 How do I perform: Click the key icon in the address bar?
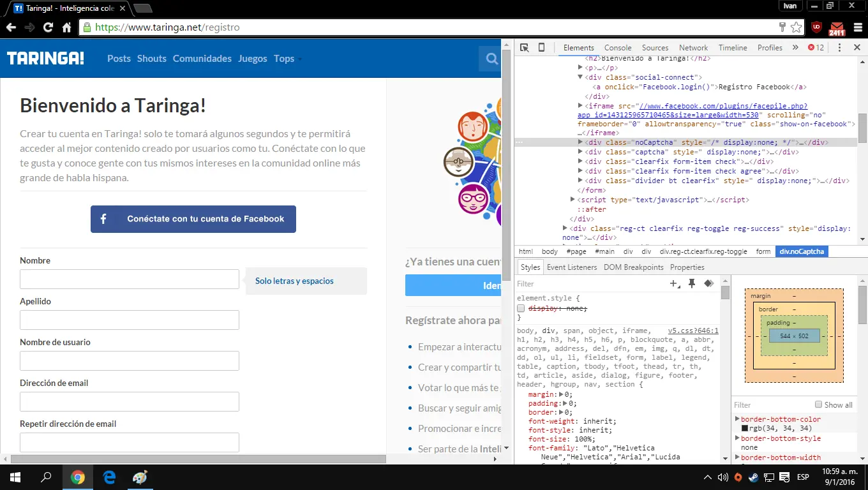coord(782,27)
